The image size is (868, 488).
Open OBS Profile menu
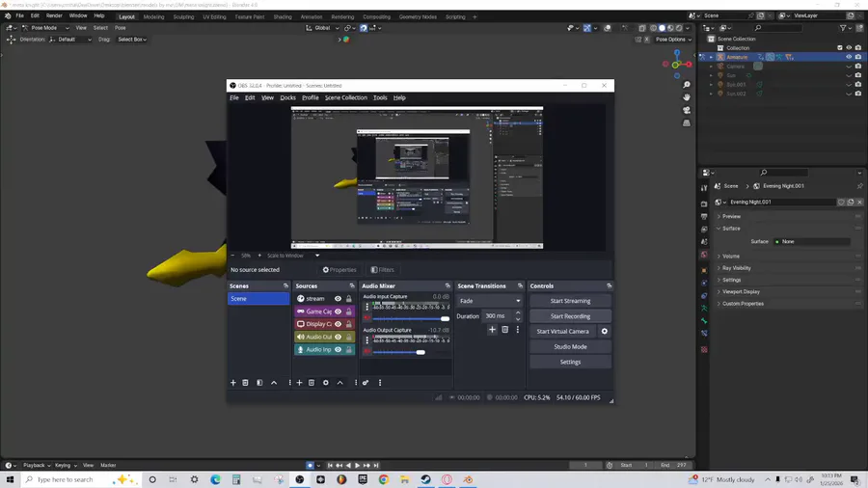[310, 97]
